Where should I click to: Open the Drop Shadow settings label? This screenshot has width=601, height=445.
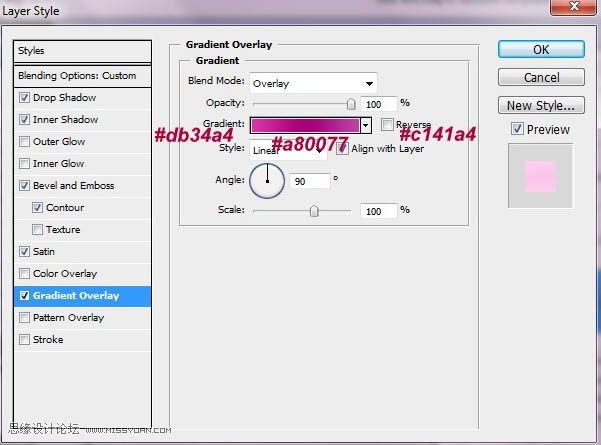point(64,98)
